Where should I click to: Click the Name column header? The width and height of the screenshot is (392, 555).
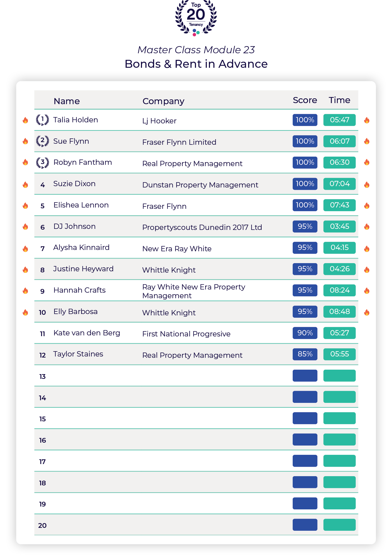(67, 101)
